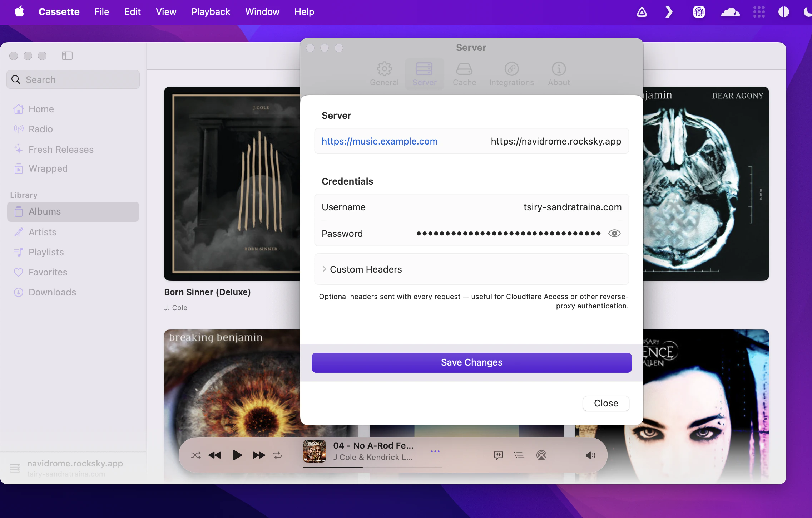Image resolution: width=812 pixels, height=518 pixels.
Task: Switch to the Server settings tab
Action: click(424, 74)
